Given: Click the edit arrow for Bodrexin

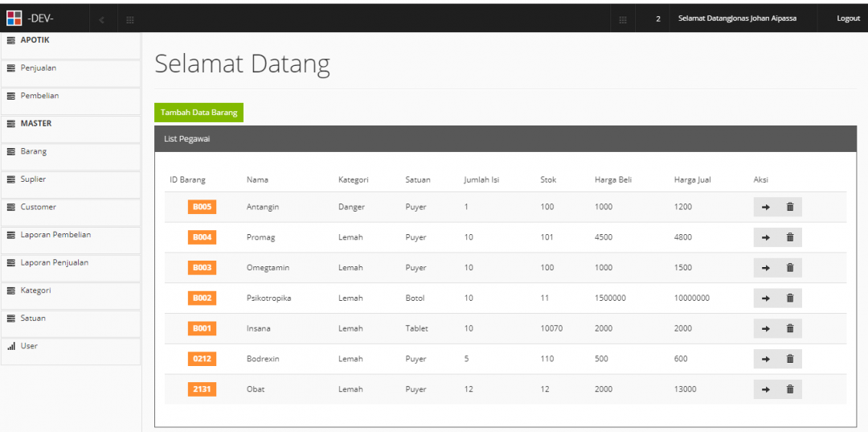Looking at the screenshot, I should tap(766, 359).
